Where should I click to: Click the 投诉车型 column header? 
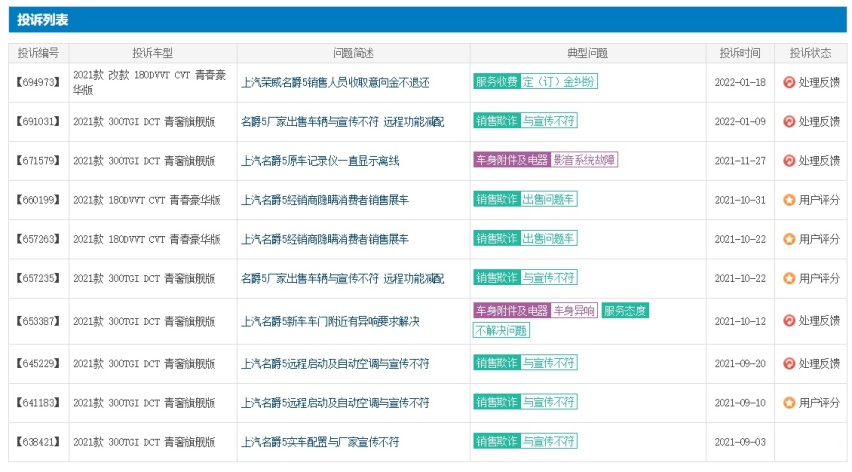pyautogui.click(x=153, y=53)
